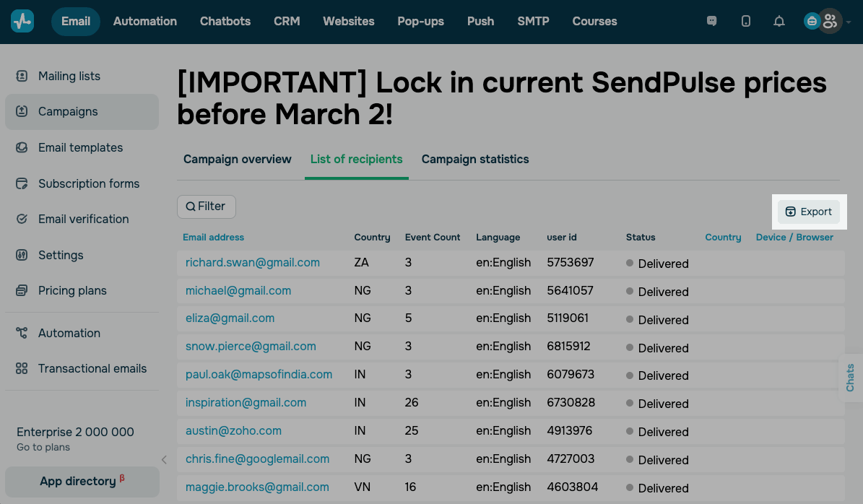Open the Chats side panel tab
Image resolution: width=863 pixels, height=504 pixels.
point(850,378)
